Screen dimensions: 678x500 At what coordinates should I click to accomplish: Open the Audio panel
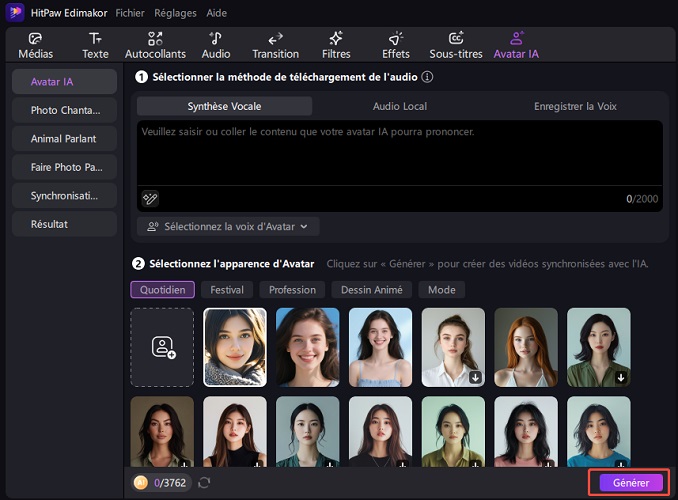point(216,45)
